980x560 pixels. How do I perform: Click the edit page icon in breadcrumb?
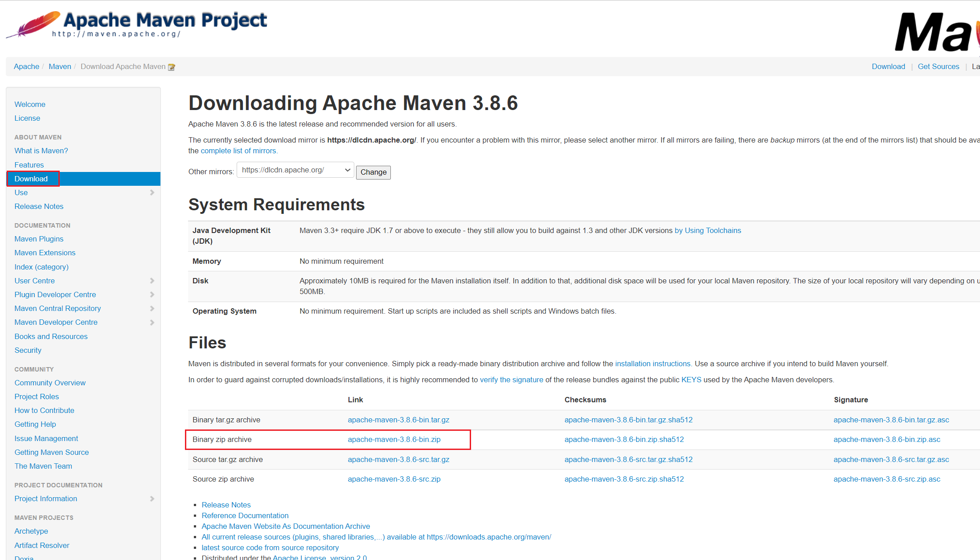pos(172,67)
